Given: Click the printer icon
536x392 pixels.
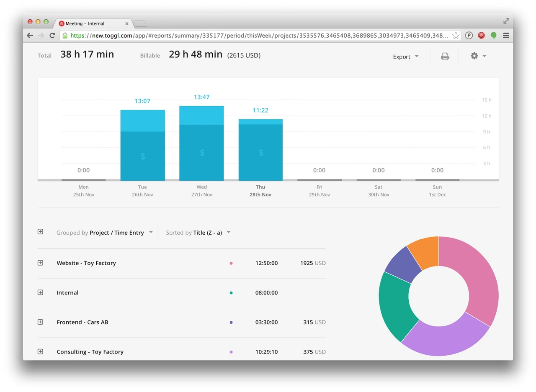Looking at the screenshot, I should 445,56.
